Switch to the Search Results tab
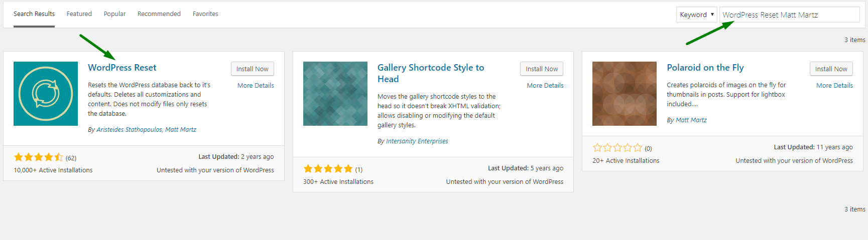 click(34, 14)
